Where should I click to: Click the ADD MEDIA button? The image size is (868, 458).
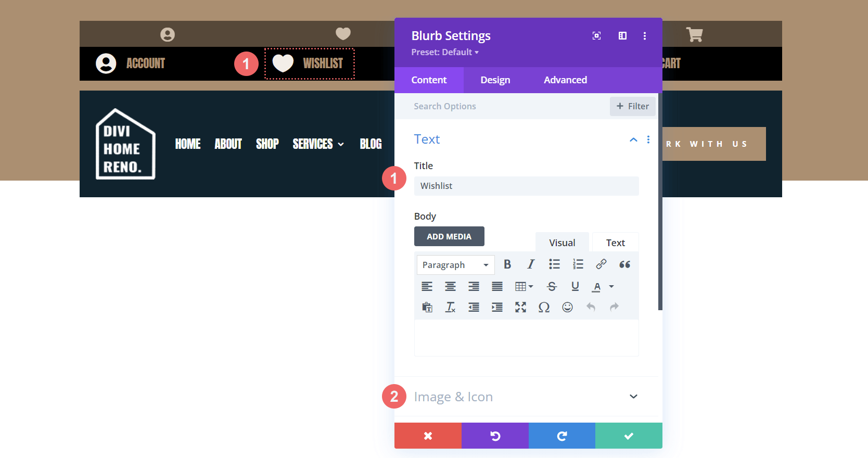(449, 236)
